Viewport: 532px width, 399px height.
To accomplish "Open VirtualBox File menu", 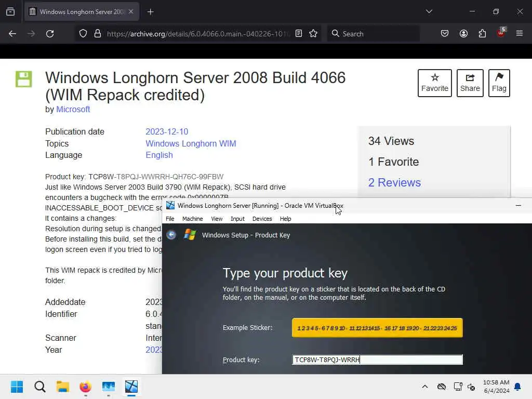I will [170, 219].
